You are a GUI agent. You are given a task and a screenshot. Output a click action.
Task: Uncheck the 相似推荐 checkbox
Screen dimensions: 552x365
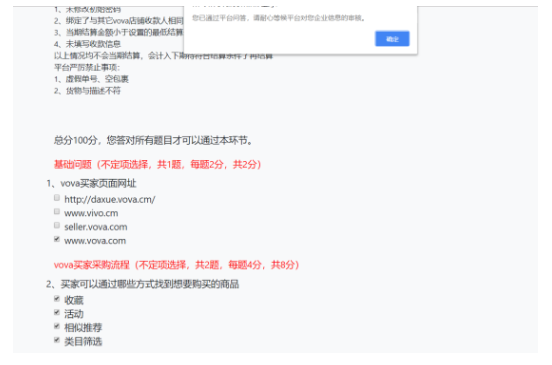[x=57, y=326]
